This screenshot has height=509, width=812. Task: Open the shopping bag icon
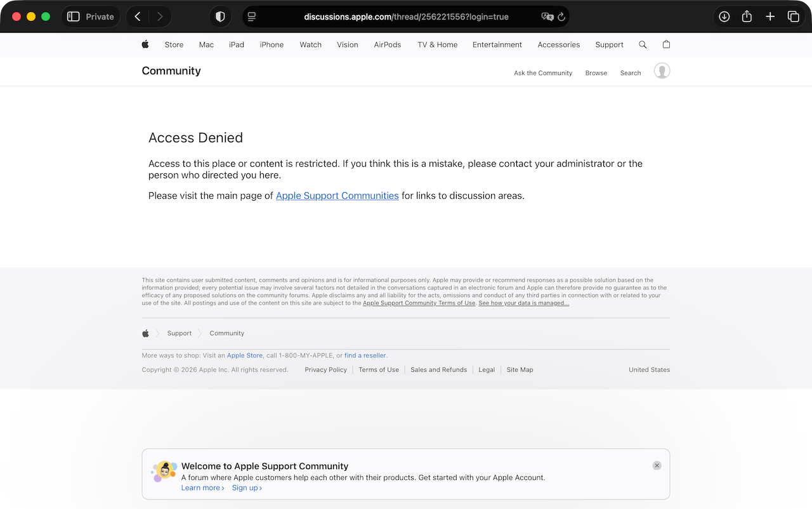point(665,44)
